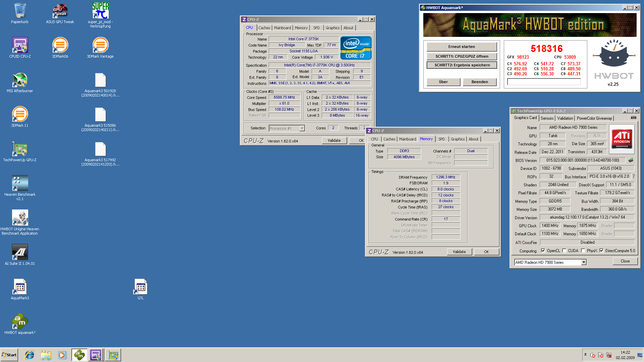Click Validate in lower CPU-Z window
Image resolution: width=644 pixels, height=362 pixels.
click(x=459, y=252)
